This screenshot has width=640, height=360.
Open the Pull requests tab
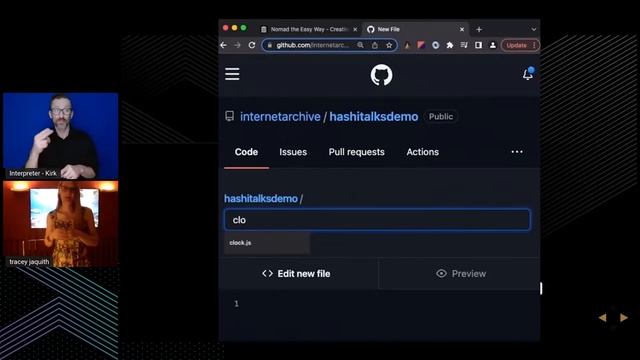pyautogui.click(x=356, y=152)
